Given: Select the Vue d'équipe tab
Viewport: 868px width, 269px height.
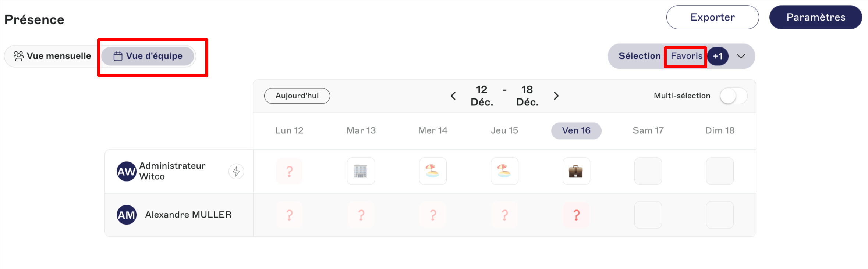Looking at the screenshot, I should tap(148, 56).
